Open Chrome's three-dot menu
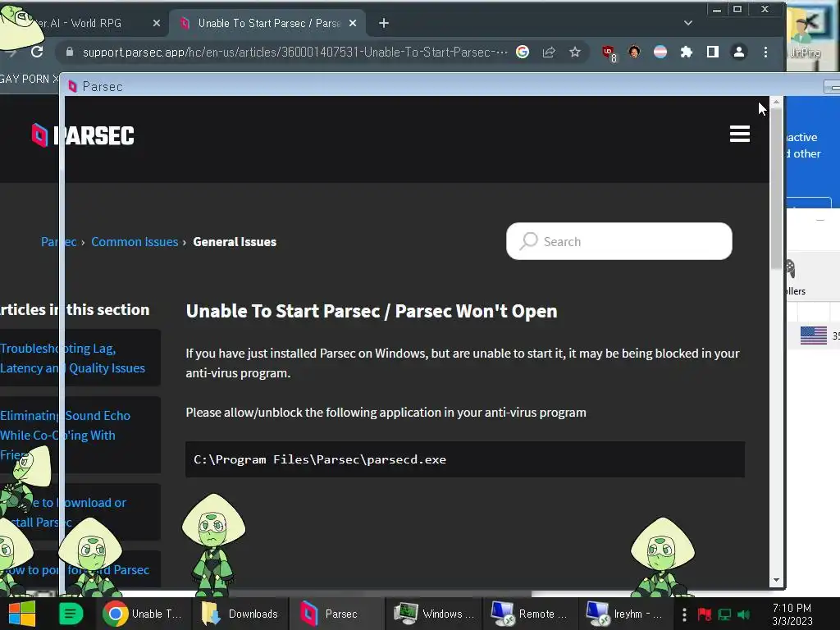The width and height of the screenshot is (840, 630). pyautogui.click(x=765, y=52)
